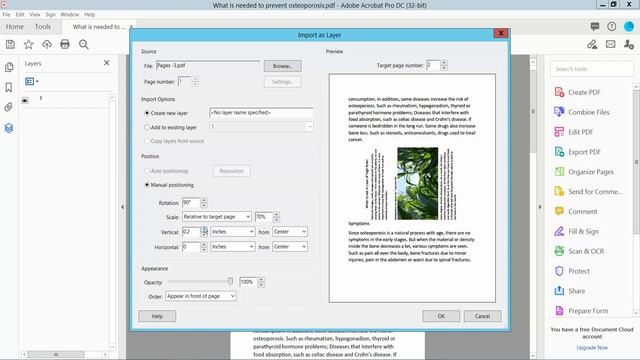The image size is (640, 360).
Task: Toggle visibility eye of layer 1
Action: 25,100
